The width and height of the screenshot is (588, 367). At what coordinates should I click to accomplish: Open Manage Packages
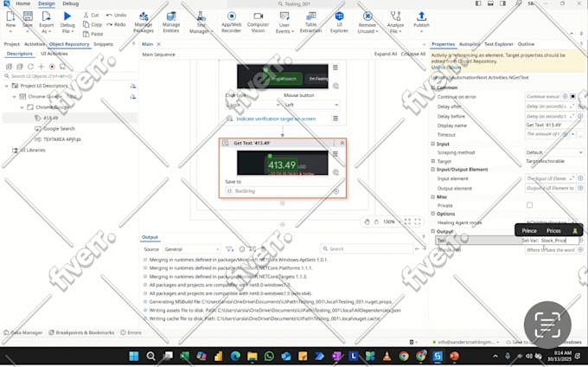click(144, 23)
